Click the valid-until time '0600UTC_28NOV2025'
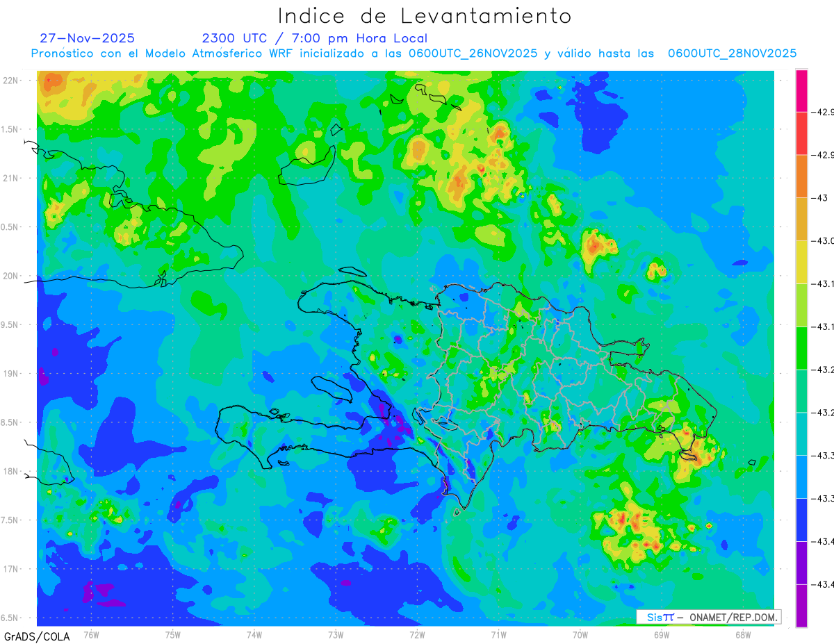The image size is (834, 644). click(732, 53)
